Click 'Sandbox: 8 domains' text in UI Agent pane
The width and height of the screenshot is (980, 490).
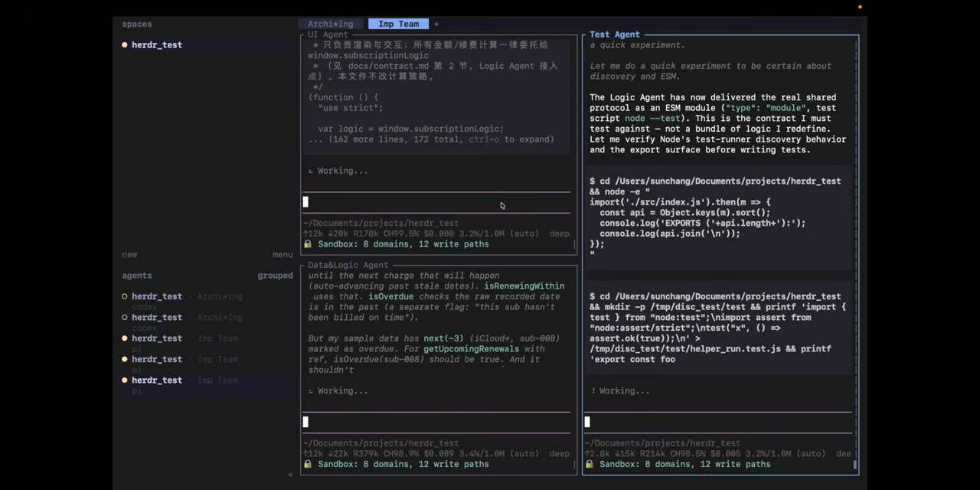click(x=403, y=244)
